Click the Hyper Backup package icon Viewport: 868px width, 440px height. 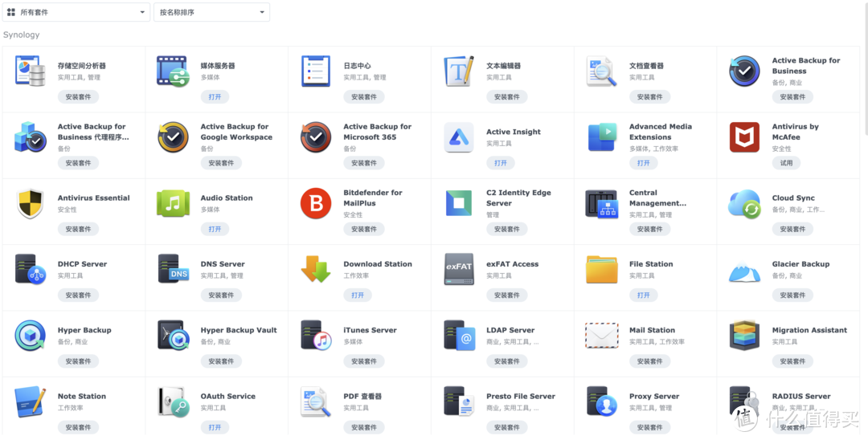[x=30, y=336]
